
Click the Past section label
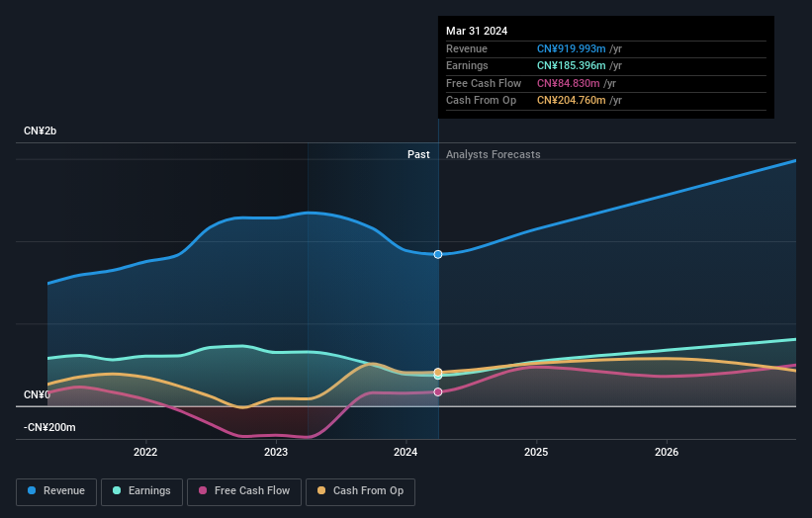(418, 154)
